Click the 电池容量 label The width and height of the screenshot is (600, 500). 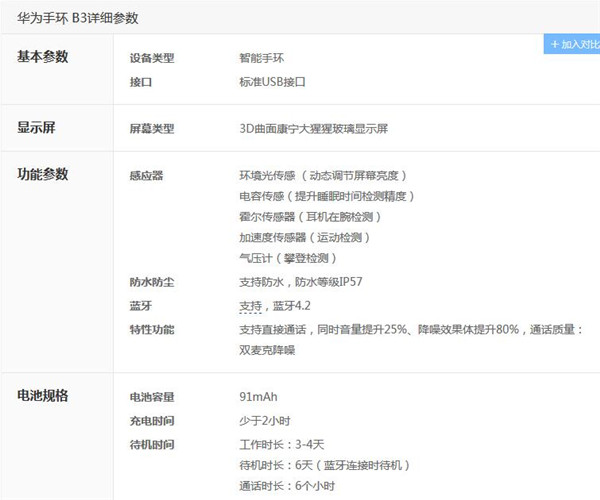[x=152, y=397]
